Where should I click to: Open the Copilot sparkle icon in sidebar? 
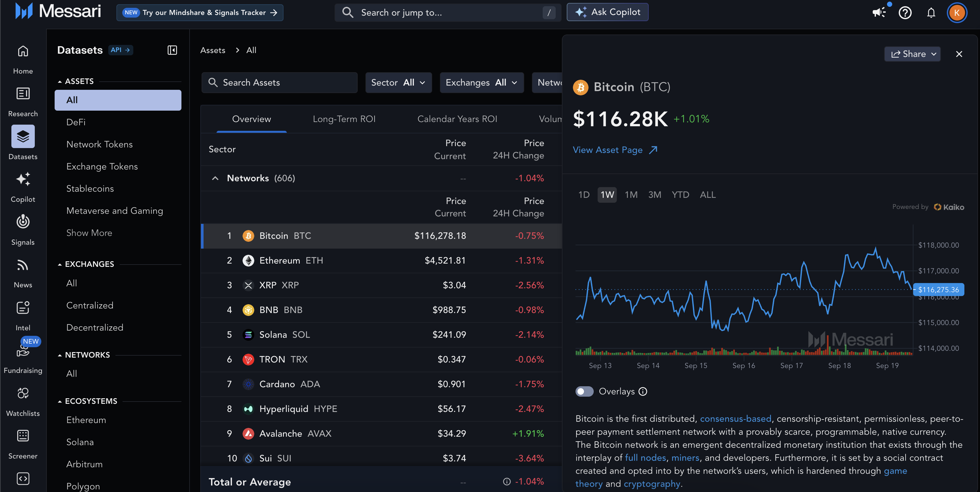[x=23, y=179]
